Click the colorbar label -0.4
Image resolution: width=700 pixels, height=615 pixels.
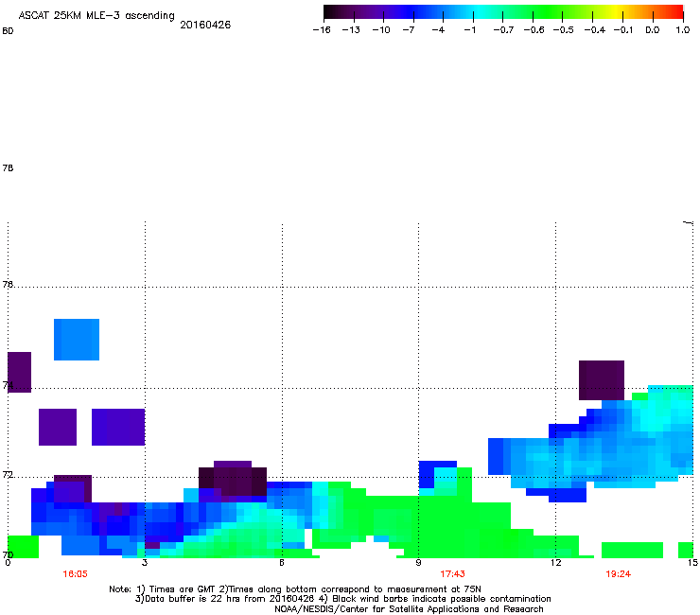coord(595,30)
